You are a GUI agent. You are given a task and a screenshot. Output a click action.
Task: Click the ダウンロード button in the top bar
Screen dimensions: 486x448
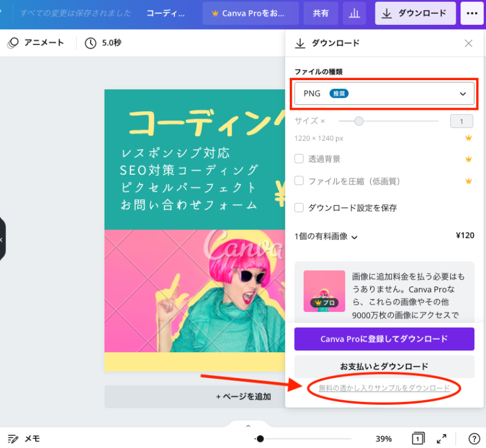click(x=416, y=13)
